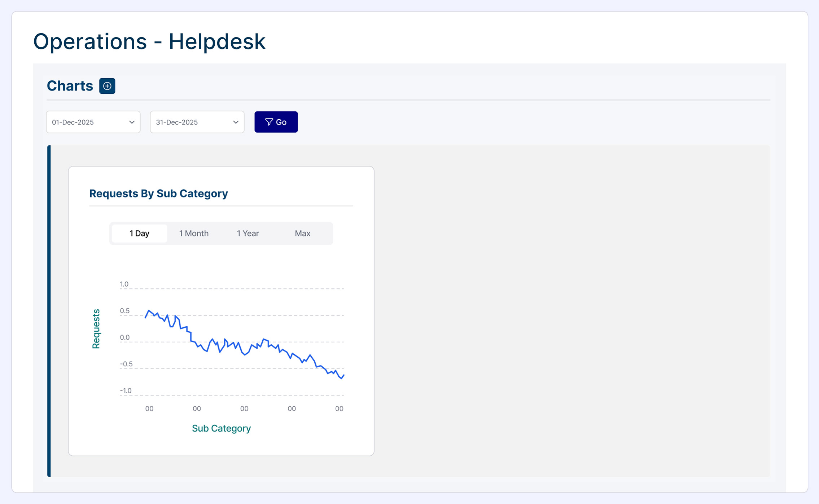Click the 1.0 y-axis tick label
This screenshot has width=819, height=504.
pyautogui.click(x=124, y=284)
